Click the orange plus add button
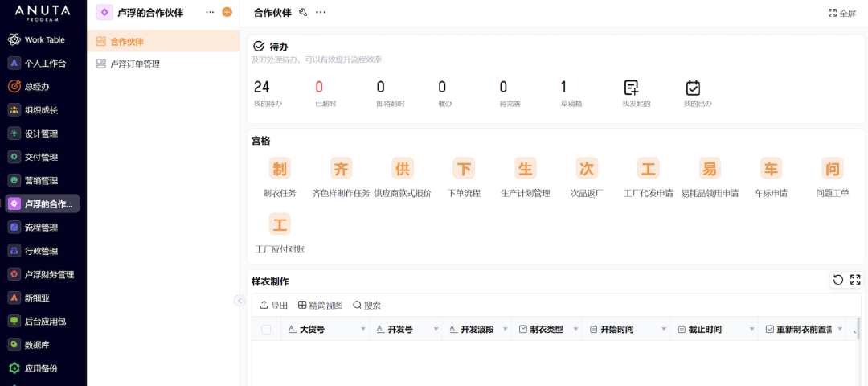Viewport: 868px width, 386px height. [227, 12]
